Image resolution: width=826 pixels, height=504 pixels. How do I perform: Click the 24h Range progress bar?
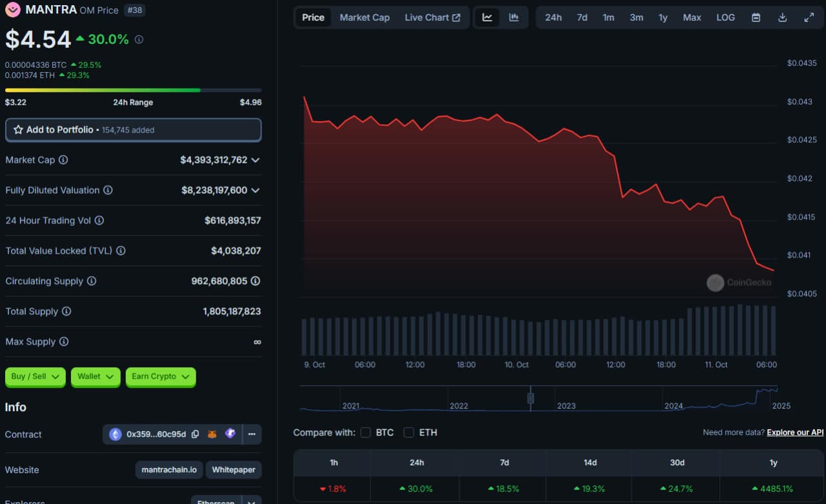[x=134, y=90]
